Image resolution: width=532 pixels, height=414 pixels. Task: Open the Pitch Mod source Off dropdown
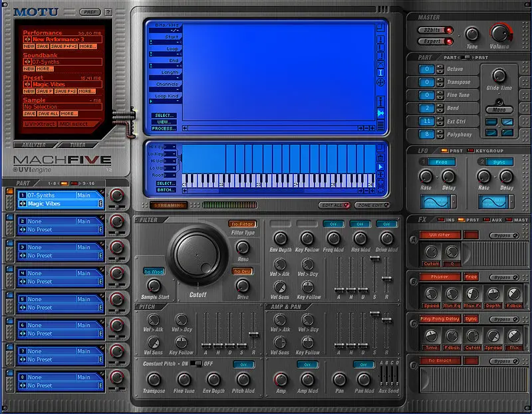[x=243, y=365]
